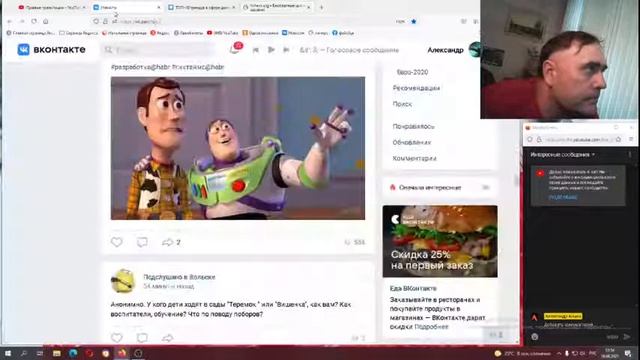Open the Подслушано в Волжске community name link
This screenshot has height=360, width=640.
tap(179, 277)
